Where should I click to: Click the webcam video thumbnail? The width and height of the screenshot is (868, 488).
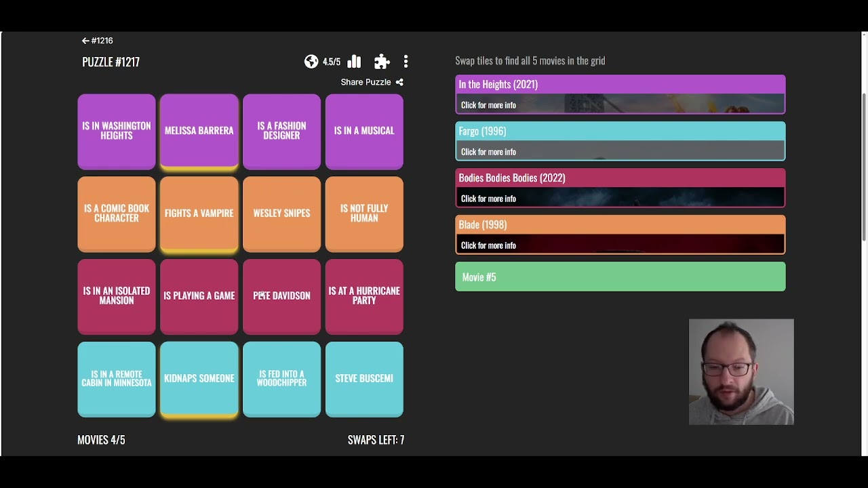(741, 372)
